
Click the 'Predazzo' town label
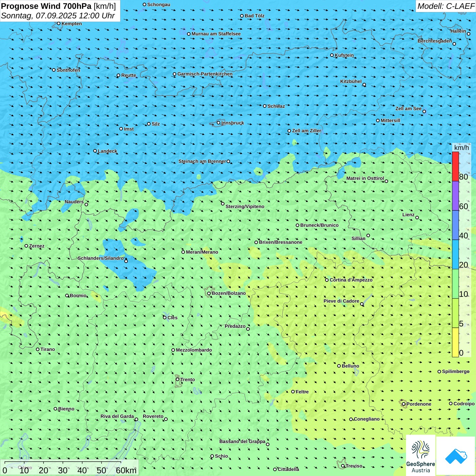pos(235,326)
